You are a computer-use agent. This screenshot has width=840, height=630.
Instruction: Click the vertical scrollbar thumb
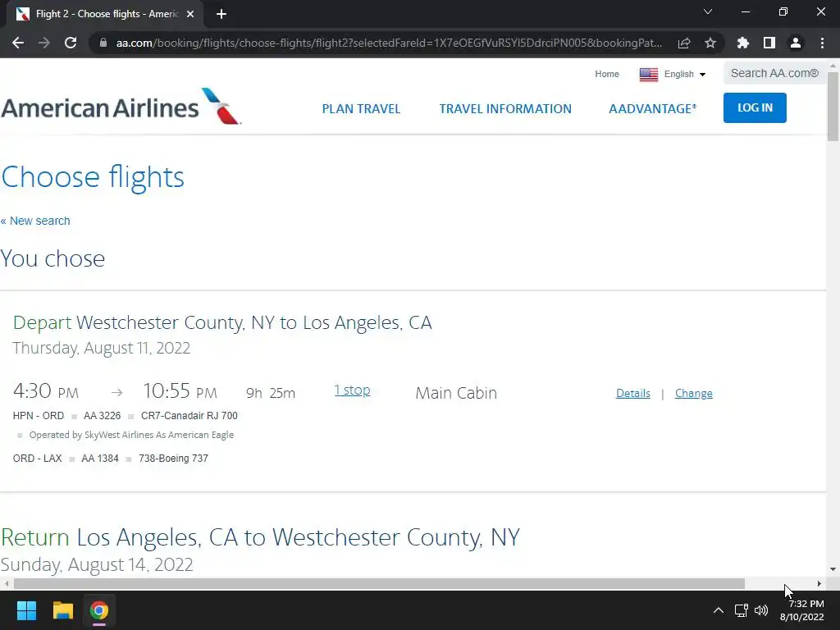click(x=833, y=106)
